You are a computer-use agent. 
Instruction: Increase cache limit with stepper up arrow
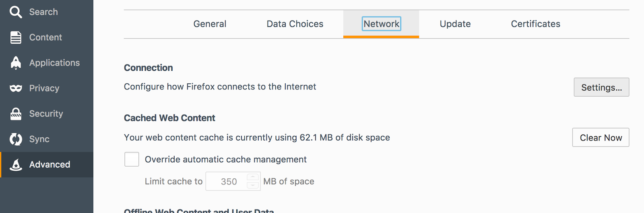[253, 177]
